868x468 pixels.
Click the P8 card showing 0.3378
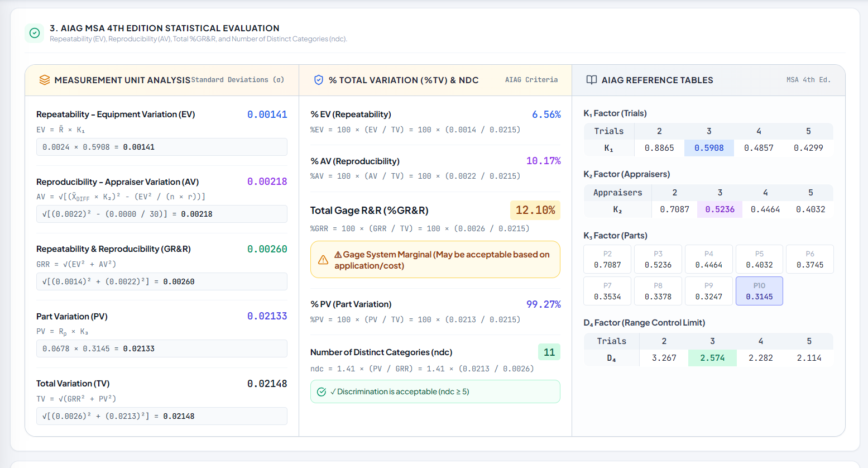658,291
